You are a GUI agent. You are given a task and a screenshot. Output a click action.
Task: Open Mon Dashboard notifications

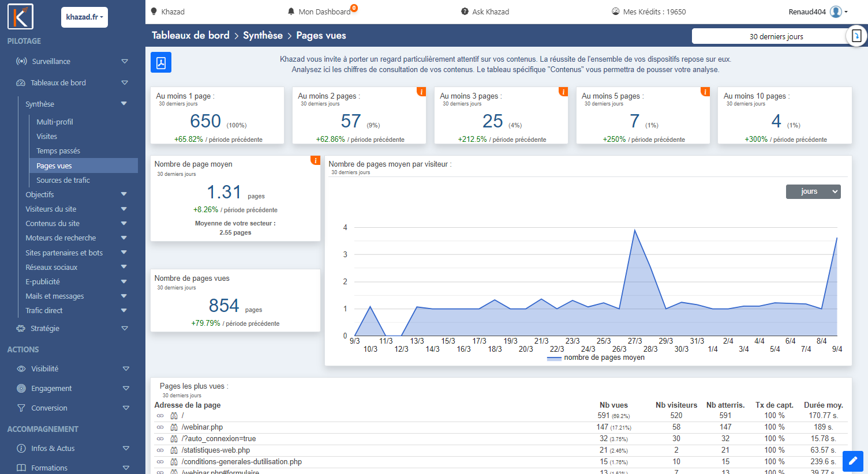[322, 12]
